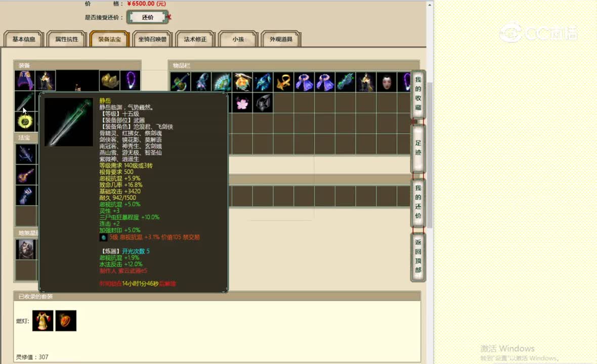The height and width of the screenshot is (364, 597).
Task: Click the 已收录的套装 section header
Action: [x=217, y=296]
